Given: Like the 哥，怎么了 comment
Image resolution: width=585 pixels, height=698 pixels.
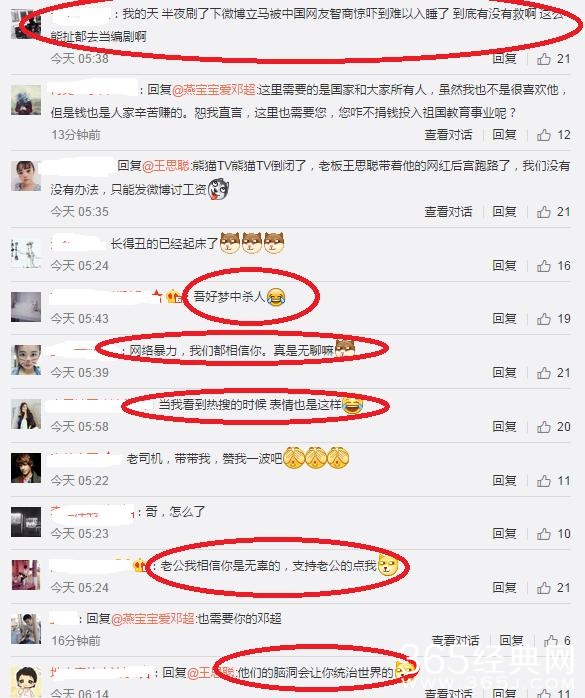Looking at the screenshot, I should tap(544, 534).
